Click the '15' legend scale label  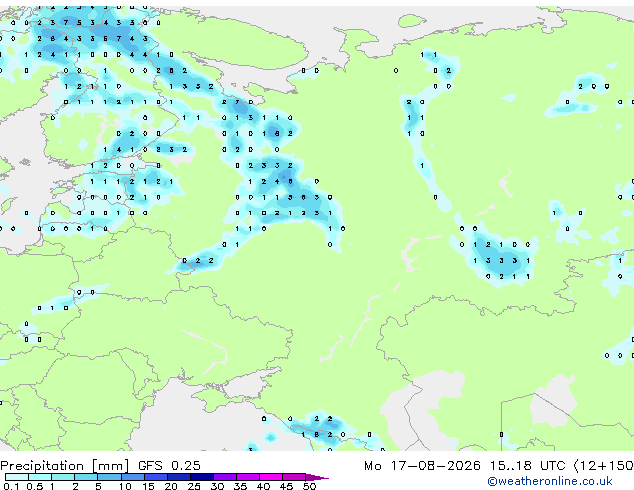tap(148, 486)
